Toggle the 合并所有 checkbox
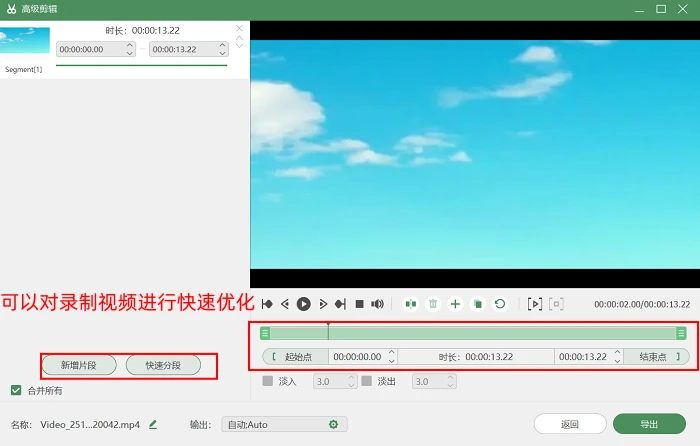The image size is (700, 446). coord(16,390)
